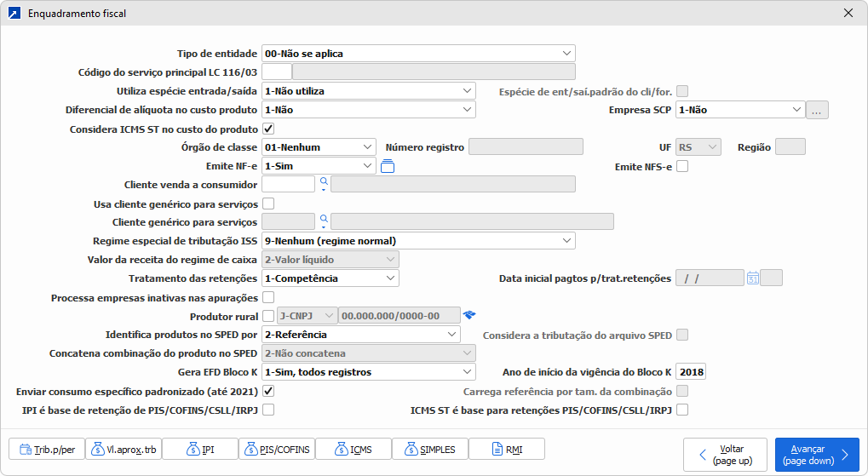The width and height of the screenshot is (868, 476).
Task: Switch to the ICMS settings section
Action: [354, 449]
